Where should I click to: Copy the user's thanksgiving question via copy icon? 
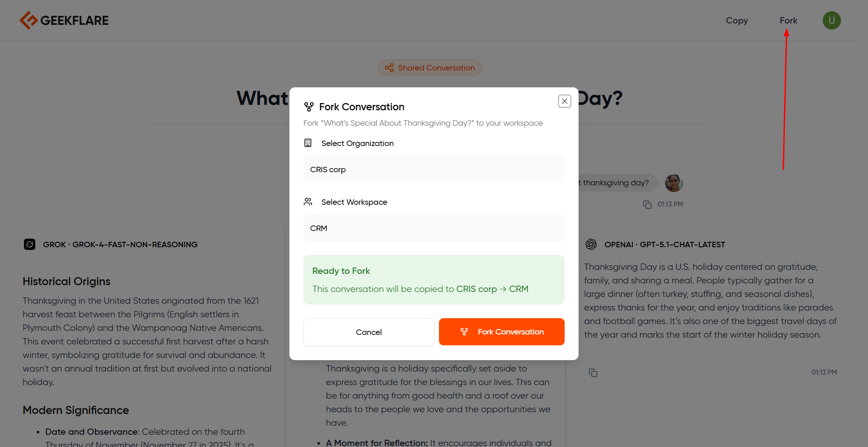pos(646,204)
